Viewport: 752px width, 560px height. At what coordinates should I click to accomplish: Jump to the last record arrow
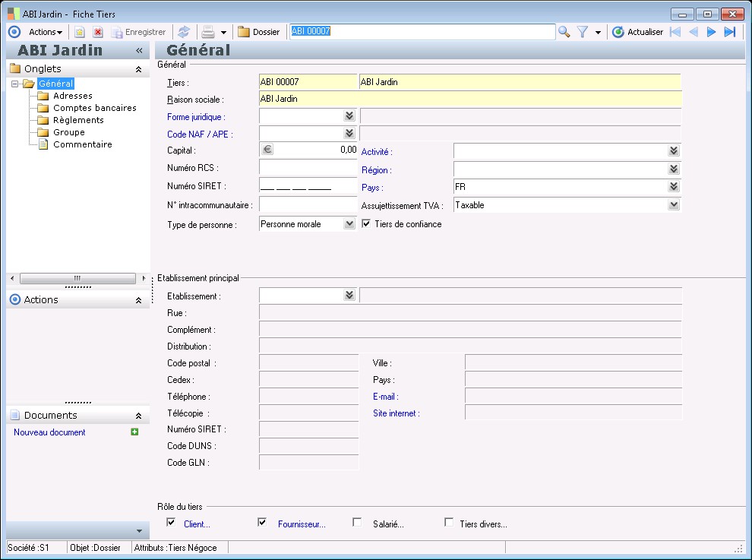click(x=730, y=32)
